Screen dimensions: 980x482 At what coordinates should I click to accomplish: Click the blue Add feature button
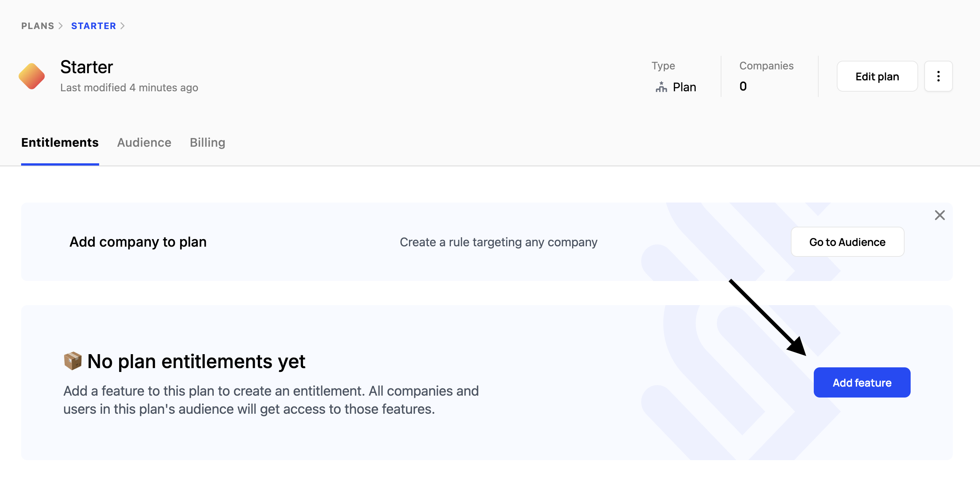pyautogui.click(x=862, y=383)
